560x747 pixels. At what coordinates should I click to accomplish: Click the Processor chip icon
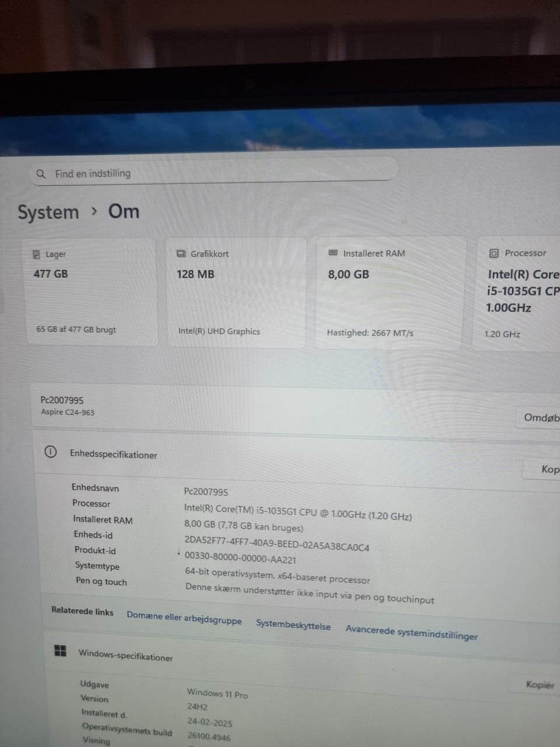click(494, 253)
